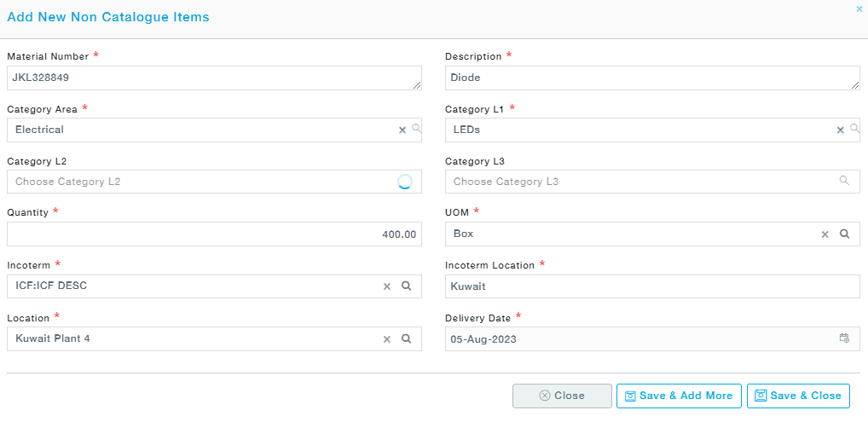The height and width of the screenshot is (422, 868).
Task: Open the Category L2 dropdown
Action: click(x=196, y=182)
